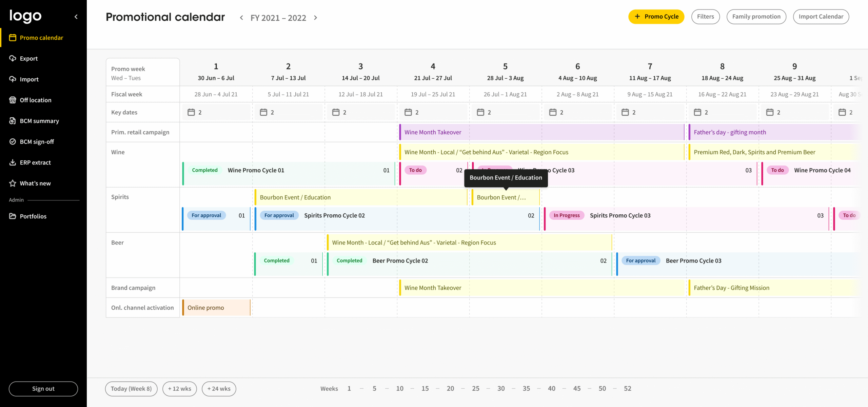
Task: Click the Family promotion filter pill
Action: [x=756, y=17]
